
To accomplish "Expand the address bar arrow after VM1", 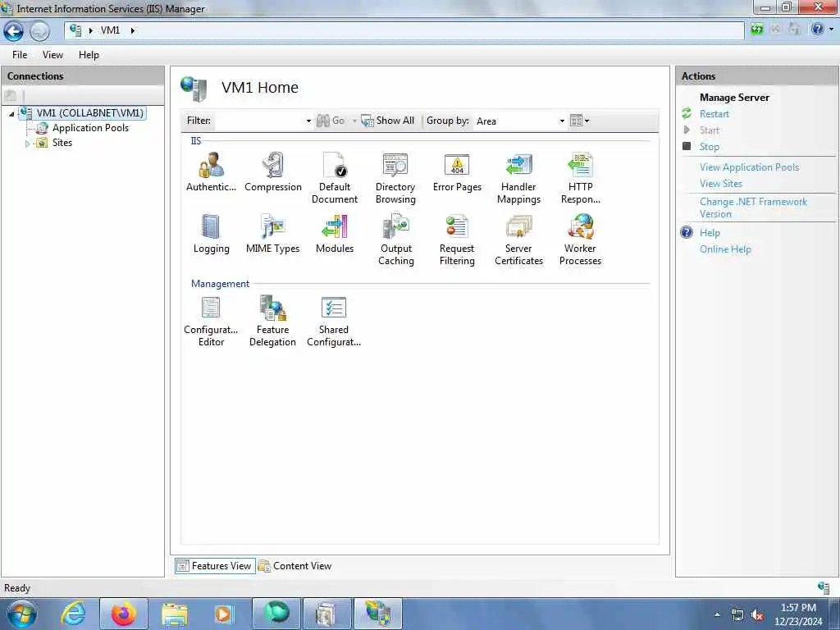I will 132,30.
